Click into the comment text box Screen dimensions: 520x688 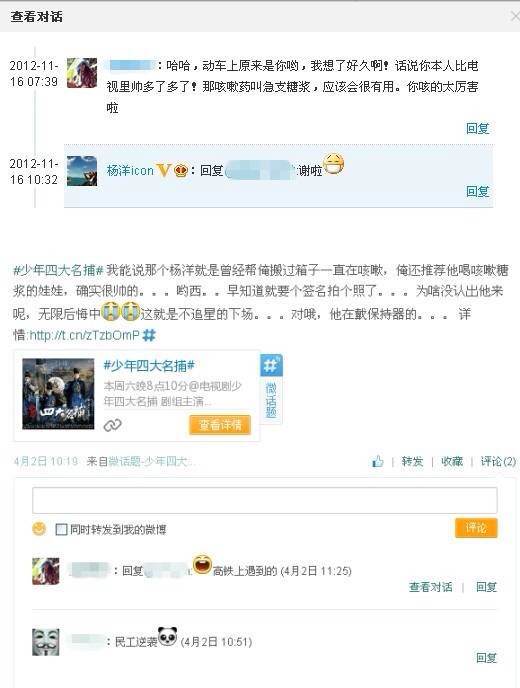[265, 500]
